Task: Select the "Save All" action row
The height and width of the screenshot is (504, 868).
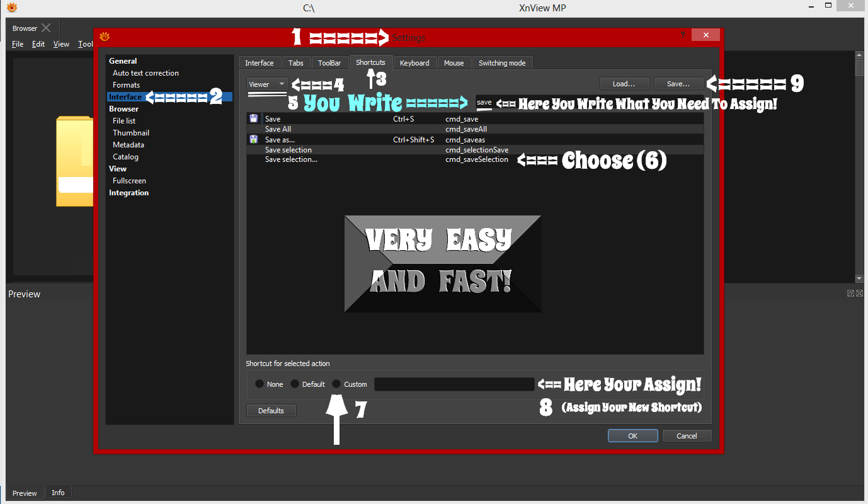Action: pyautogui.click(x=475, y=129)
